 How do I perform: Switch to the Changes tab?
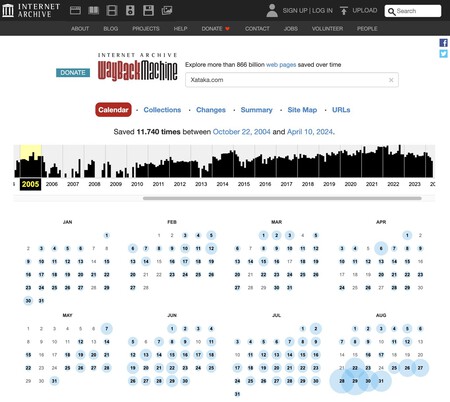211,110
